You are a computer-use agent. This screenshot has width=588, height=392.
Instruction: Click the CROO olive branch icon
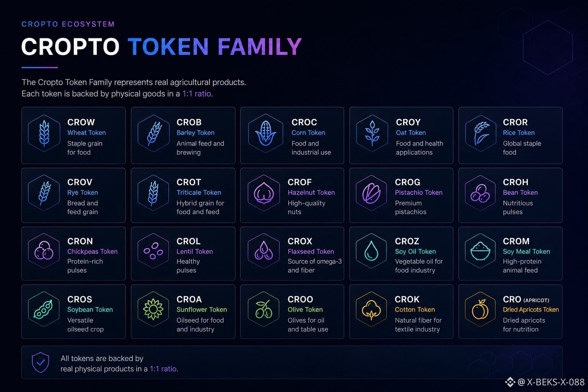[x=264, y=309]
